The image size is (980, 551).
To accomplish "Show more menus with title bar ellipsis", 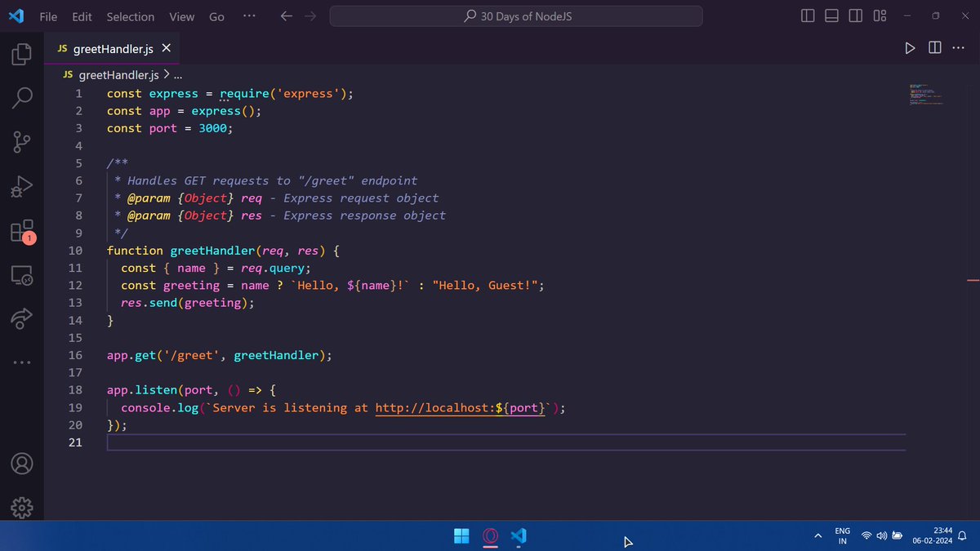I will point(249,16).
